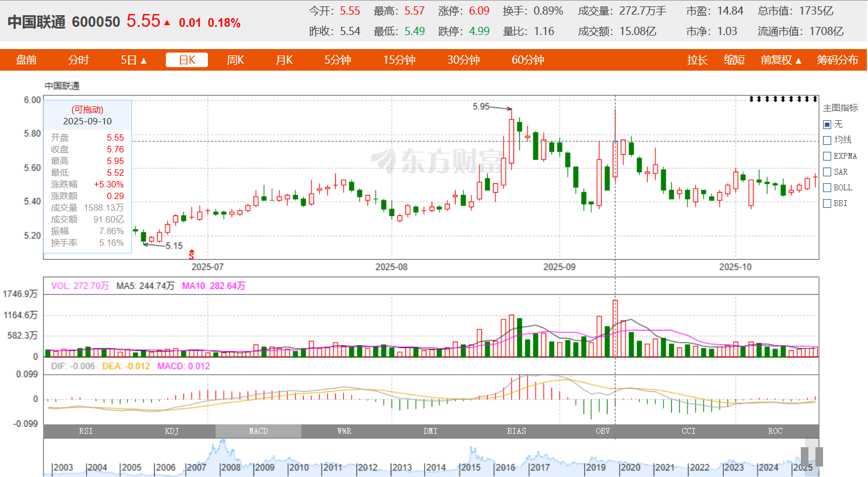Click the 中国联通 600050 stock title

(64, 22)
